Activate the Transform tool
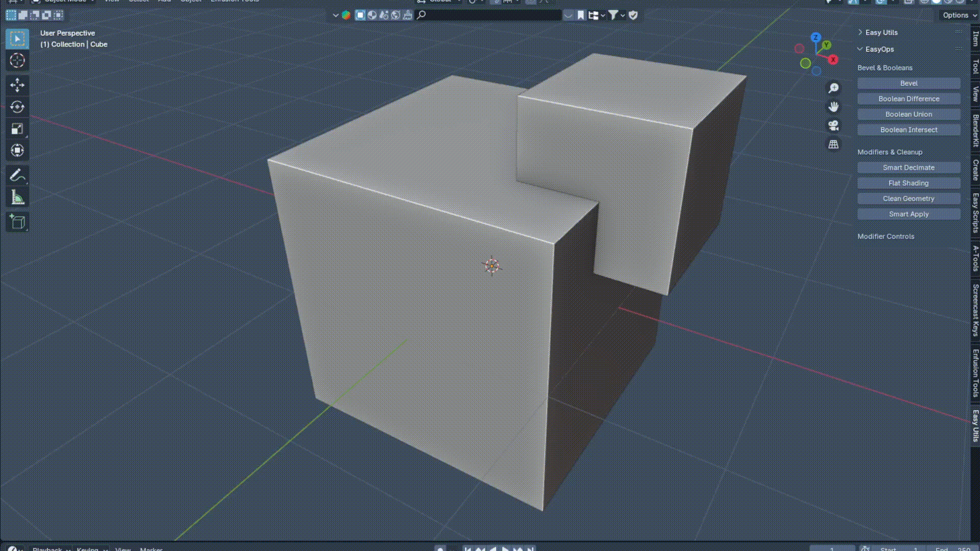This screenshot has width=980, height=551. point(17,151)
